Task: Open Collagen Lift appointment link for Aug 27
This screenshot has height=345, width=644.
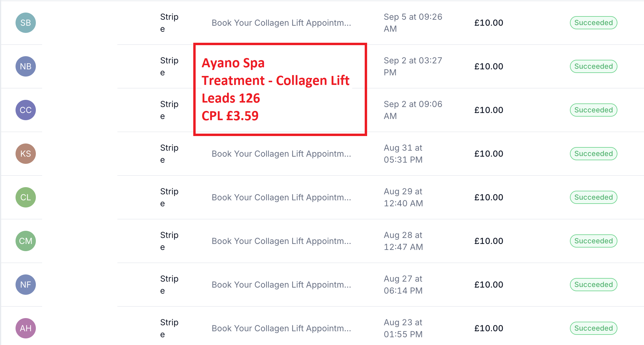Action: coord(281,285)
